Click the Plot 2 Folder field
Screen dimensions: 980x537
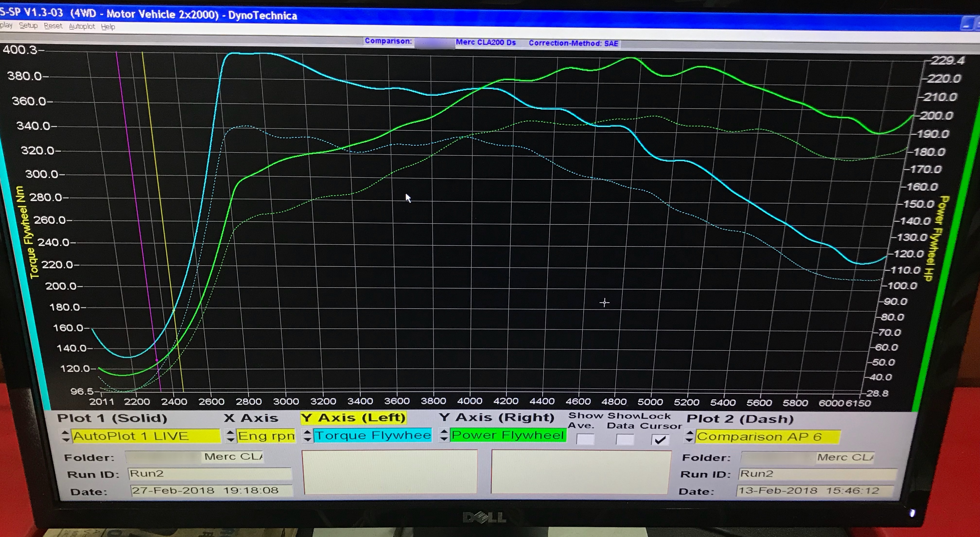point(808,458)
